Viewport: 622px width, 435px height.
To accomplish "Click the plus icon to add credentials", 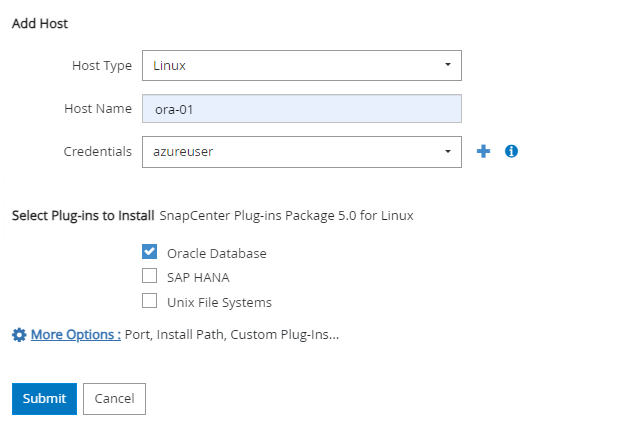I will (483, 152).
